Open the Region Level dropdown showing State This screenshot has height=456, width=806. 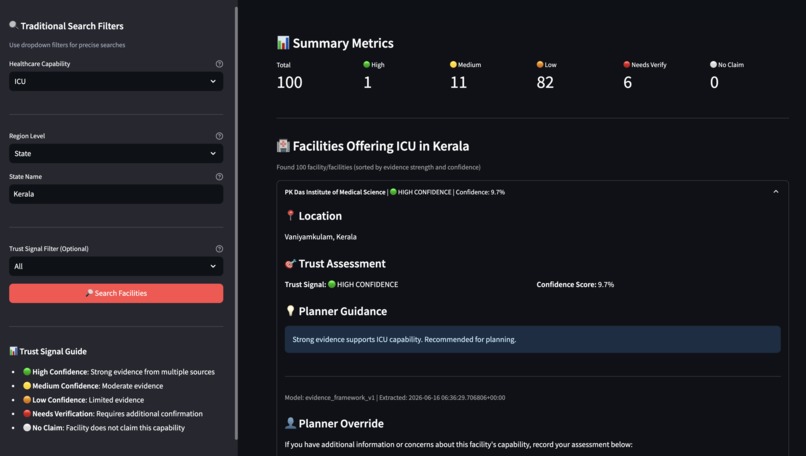click(x=116, y=153)
